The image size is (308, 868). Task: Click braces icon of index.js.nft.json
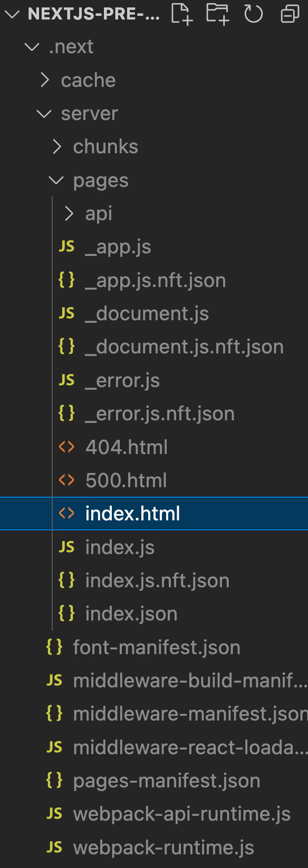(66, 580)
